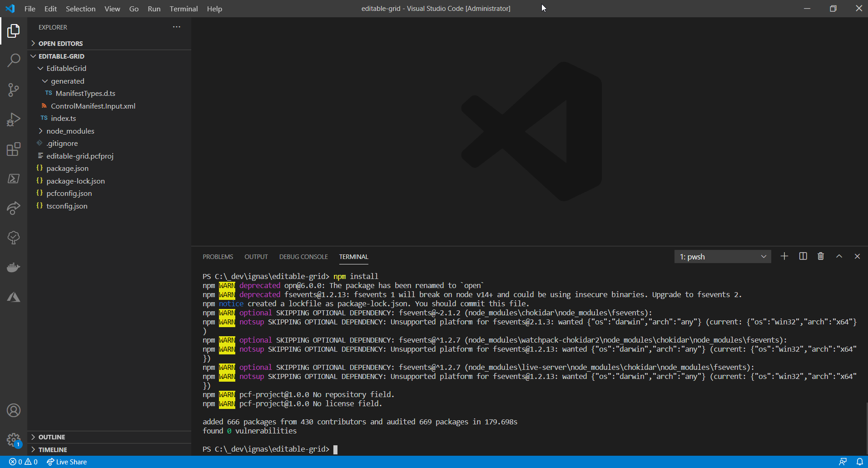Open the Accounts menu
This screenshot has width=868, height=468.
coord(14,410)
